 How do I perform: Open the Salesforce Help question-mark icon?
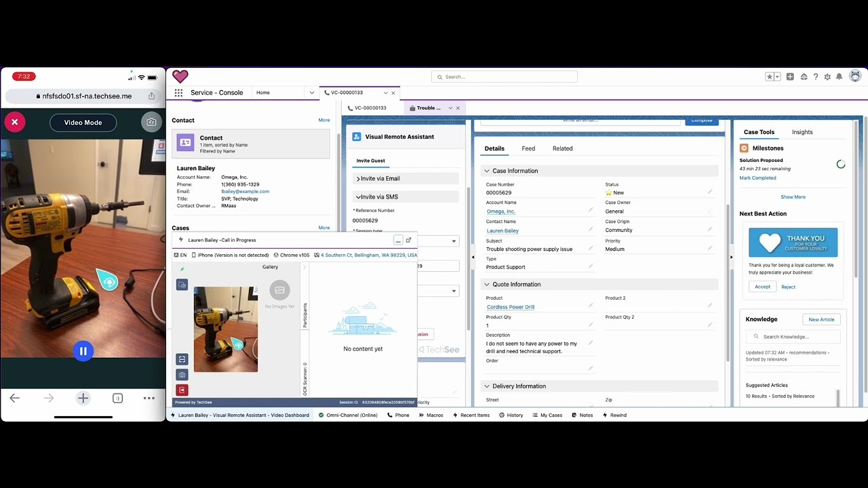coord(816,77)
